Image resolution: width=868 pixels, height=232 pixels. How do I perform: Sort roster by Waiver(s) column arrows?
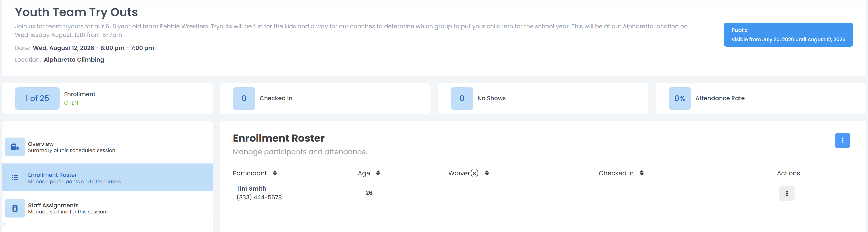coord(487,173)
